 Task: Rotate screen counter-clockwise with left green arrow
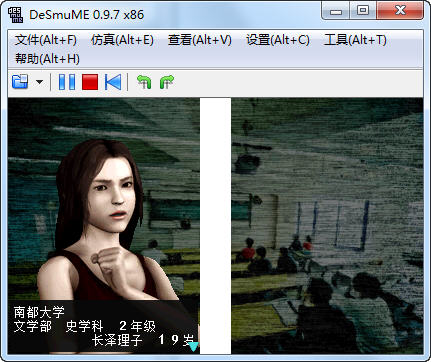point(144,82)
